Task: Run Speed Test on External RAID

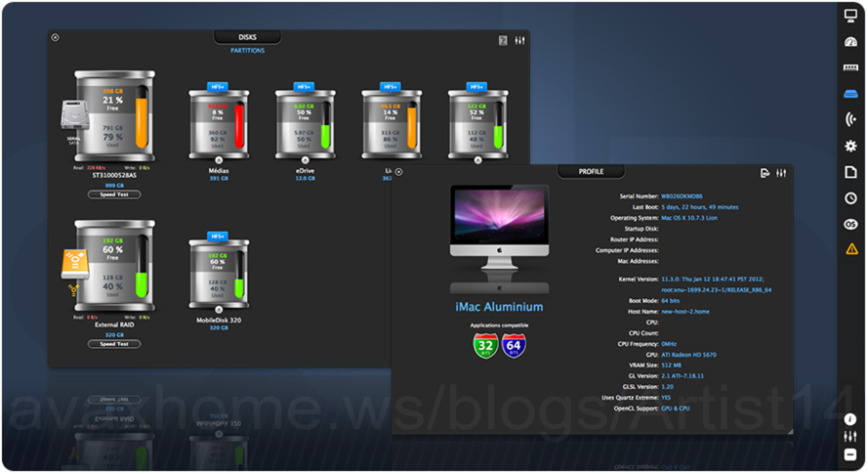Action: (114, 344)
